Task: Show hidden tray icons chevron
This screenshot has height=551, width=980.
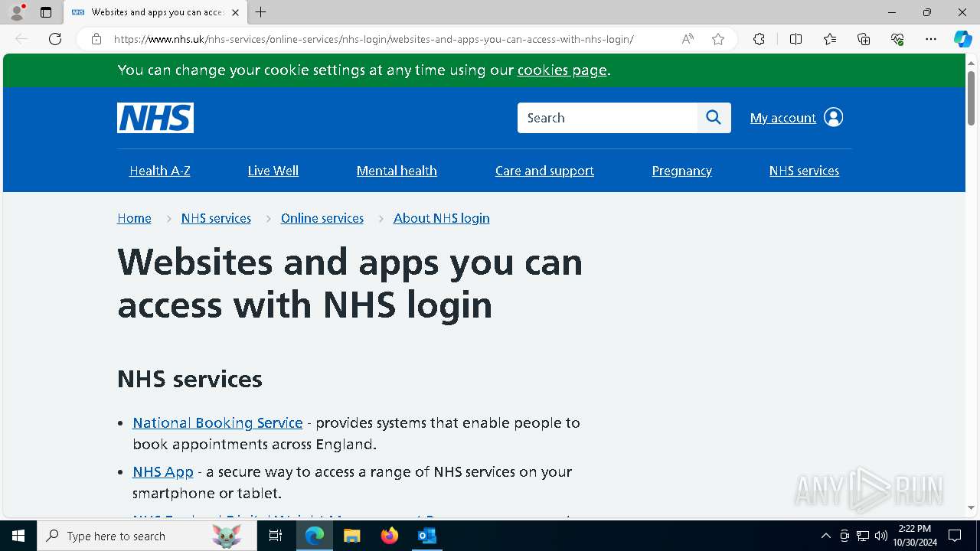Action: (x=825, y=536)
